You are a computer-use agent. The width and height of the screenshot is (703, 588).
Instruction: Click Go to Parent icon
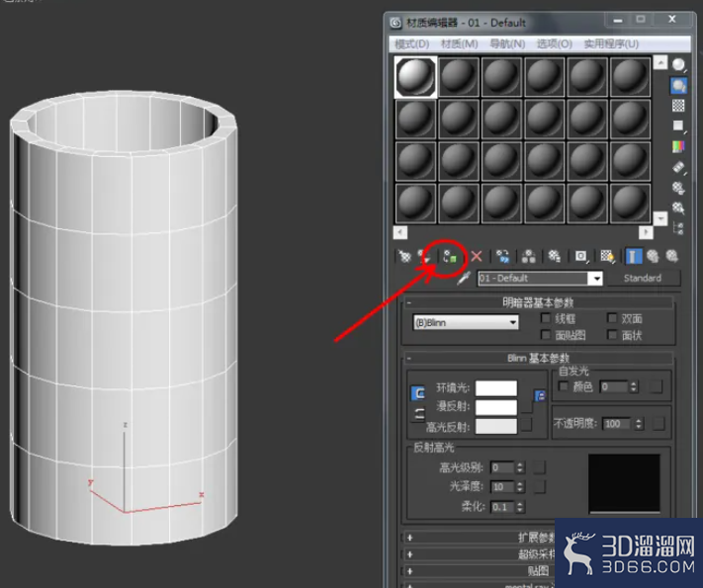coord(653,256)
